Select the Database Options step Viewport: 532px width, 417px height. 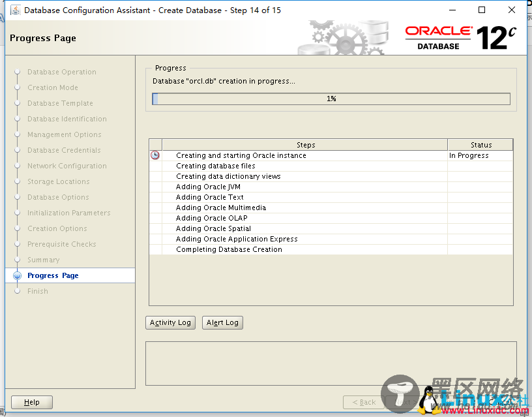click(x=58, y=197)
